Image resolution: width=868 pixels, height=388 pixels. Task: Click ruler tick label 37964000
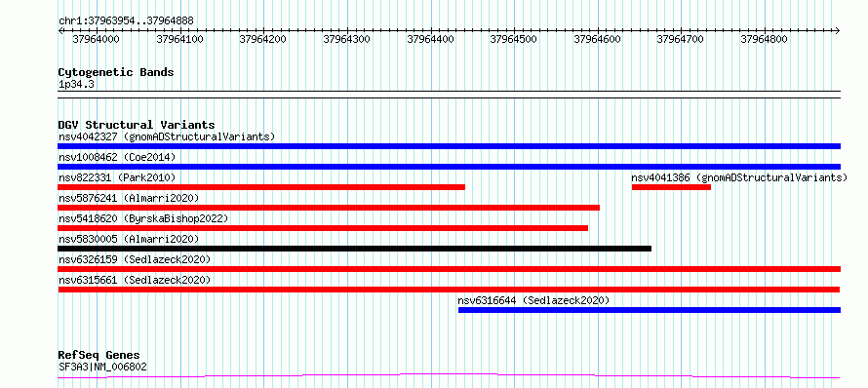(x=97, y=39)
